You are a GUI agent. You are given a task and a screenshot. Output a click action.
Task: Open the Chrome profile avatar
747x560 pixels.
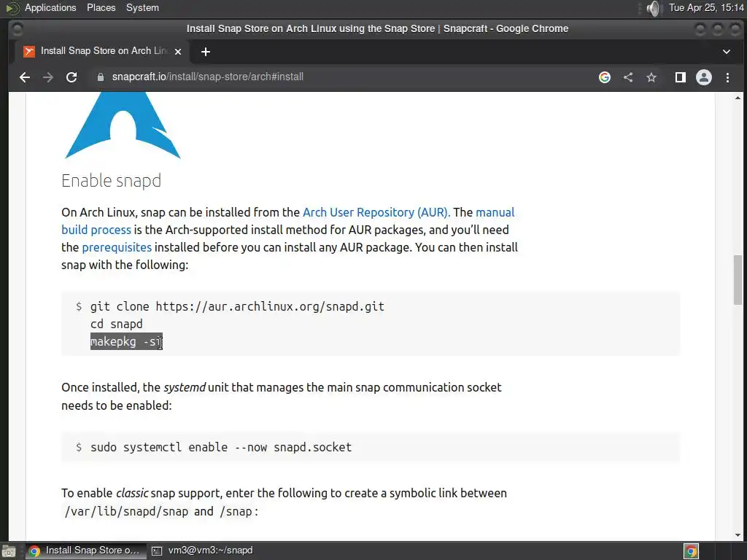click(704, 77)
